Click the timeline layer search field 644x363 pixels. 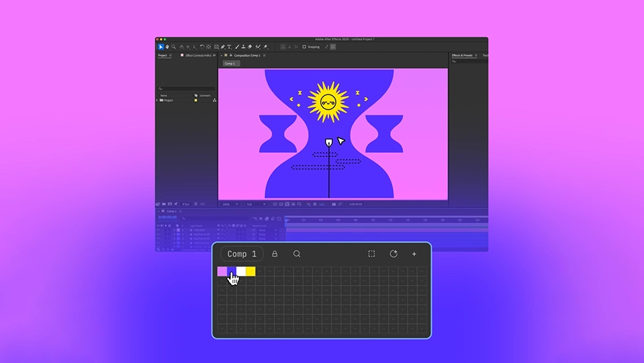(x=215, y=218)
